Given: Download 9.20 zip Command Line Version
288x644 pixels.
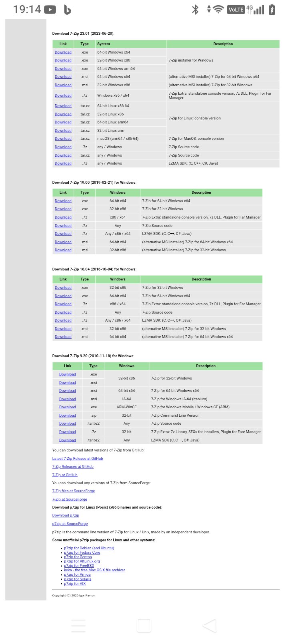Looking at the screenshot, I should tap(68, 415).
